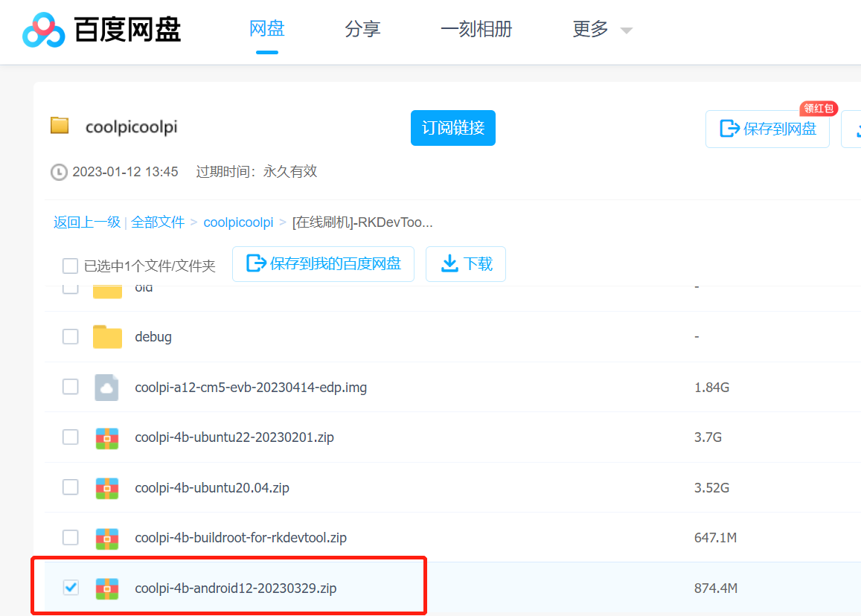Click the share date 2023-01-12 13:45
Screen dimensions: 861x616
click(x=125, y=172)
